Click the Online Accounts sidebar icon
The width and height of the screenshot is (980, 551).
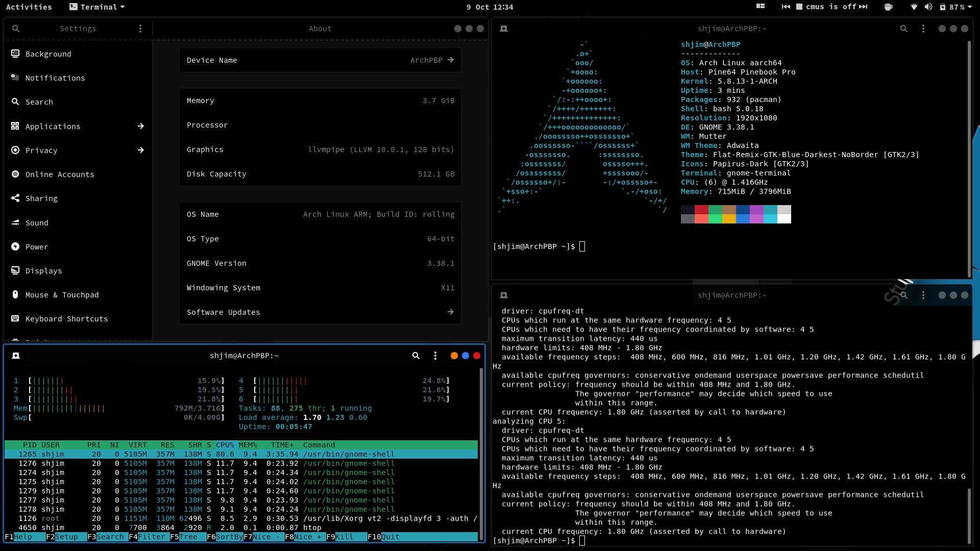[15, 174]
